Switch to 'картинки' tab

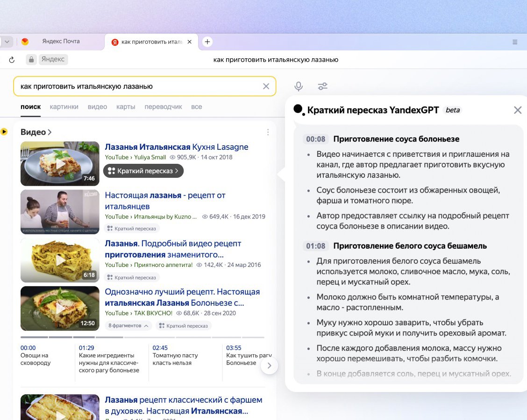coord(64,107)
